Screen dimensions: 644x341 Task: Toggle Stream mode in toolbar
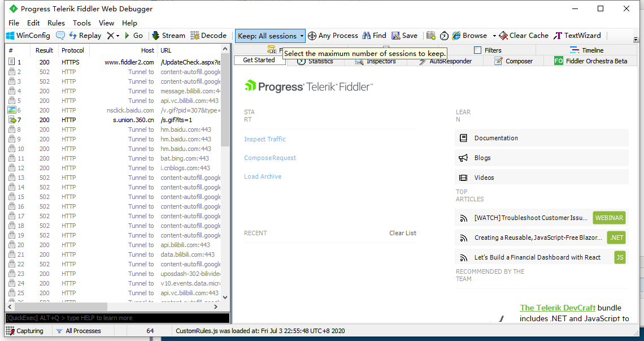pyautogui.click(x=168, y=36)
